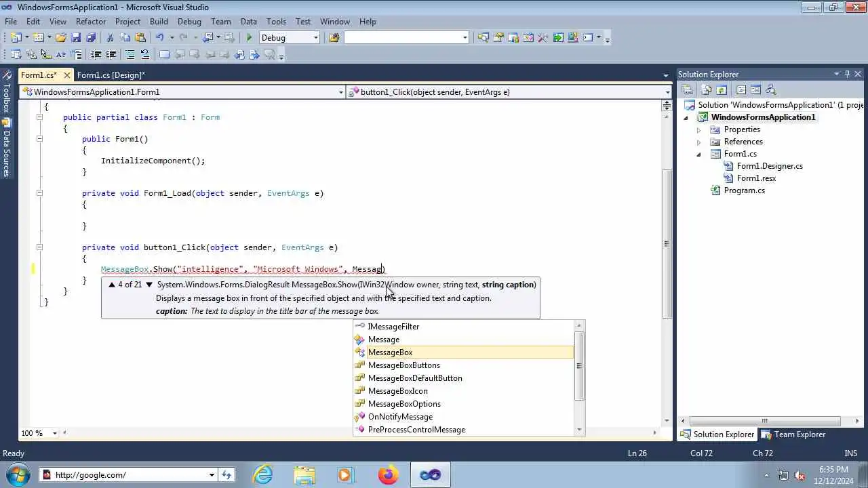868x488 pixels.
Task: Select MessageBoxOptions in the completion list
Action: [x=404, y=404]
